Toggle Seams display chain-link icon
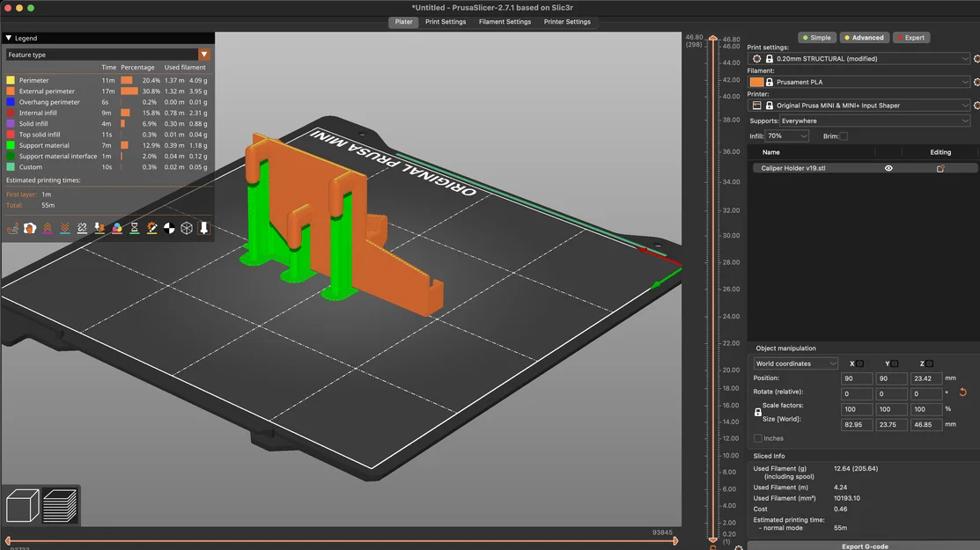Image resolution: width=980 pixels, height=550 pixels. pos(82,229)
